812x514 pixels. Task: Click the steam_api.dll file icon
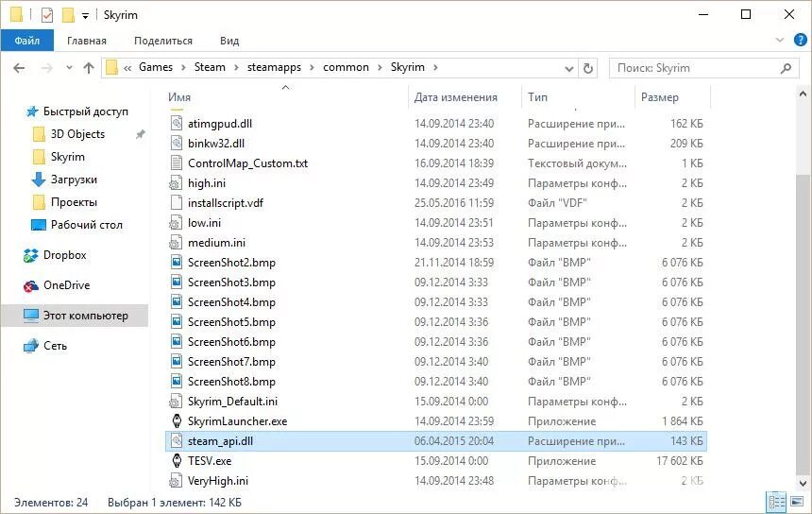pos(177,441)
